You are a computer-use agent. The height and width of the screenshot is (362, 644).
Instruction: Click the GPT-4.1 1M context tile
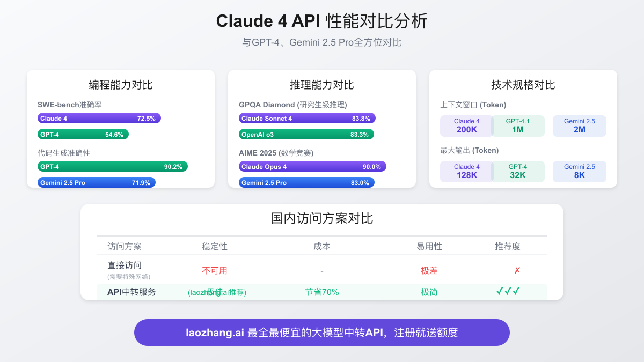tap(518, 126)
